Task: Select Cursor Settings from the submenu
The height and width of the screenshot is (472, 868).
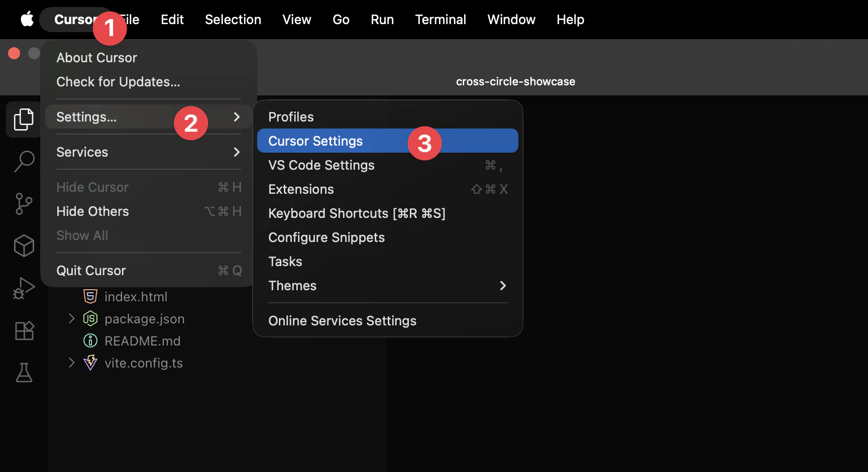Action: 315,141
